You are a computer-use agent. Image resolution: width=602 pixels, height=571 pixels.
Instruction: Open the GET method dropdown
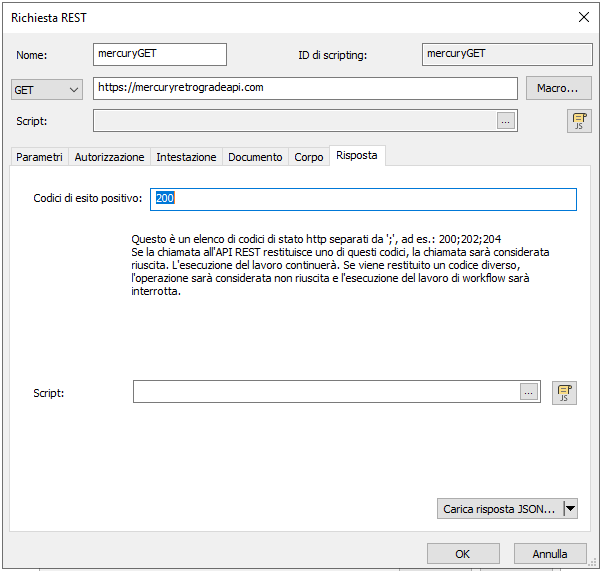click(x=46, y=89)
